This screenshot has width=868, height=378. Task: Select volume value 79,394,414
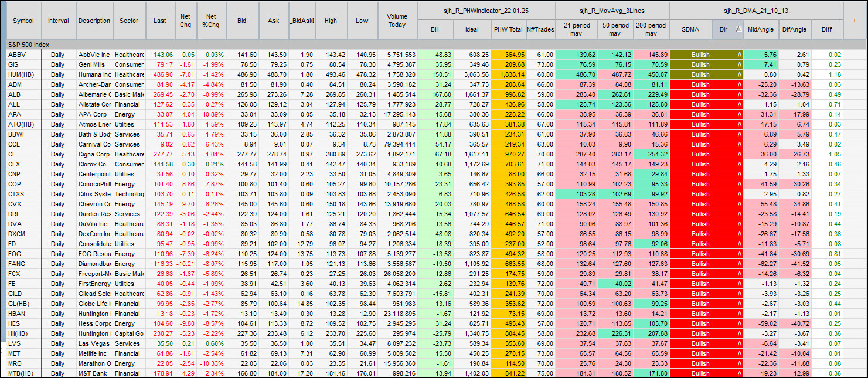[397, 144]
